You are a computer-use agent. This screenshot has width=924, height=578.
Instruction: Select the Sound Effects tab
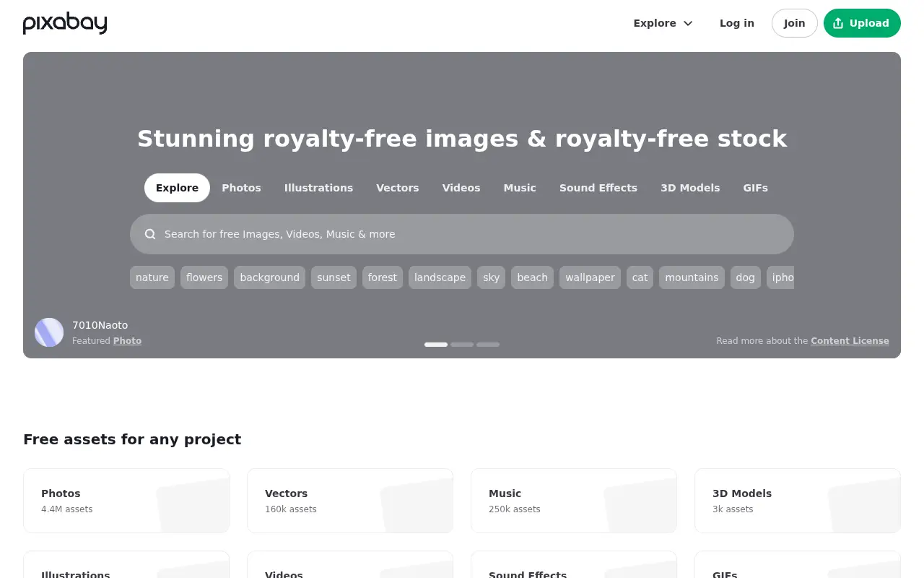(x=598, y=188)
